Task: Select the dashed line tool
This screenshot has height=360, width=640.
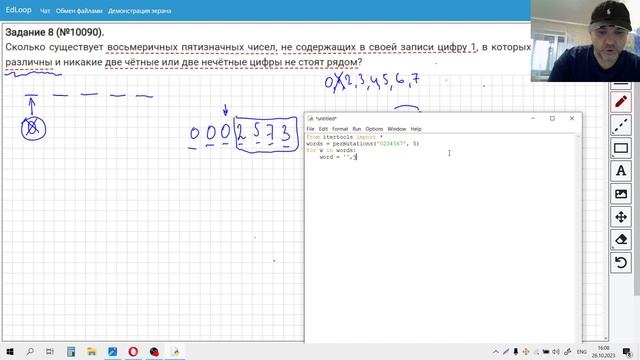Action: (x=621, y=125)
